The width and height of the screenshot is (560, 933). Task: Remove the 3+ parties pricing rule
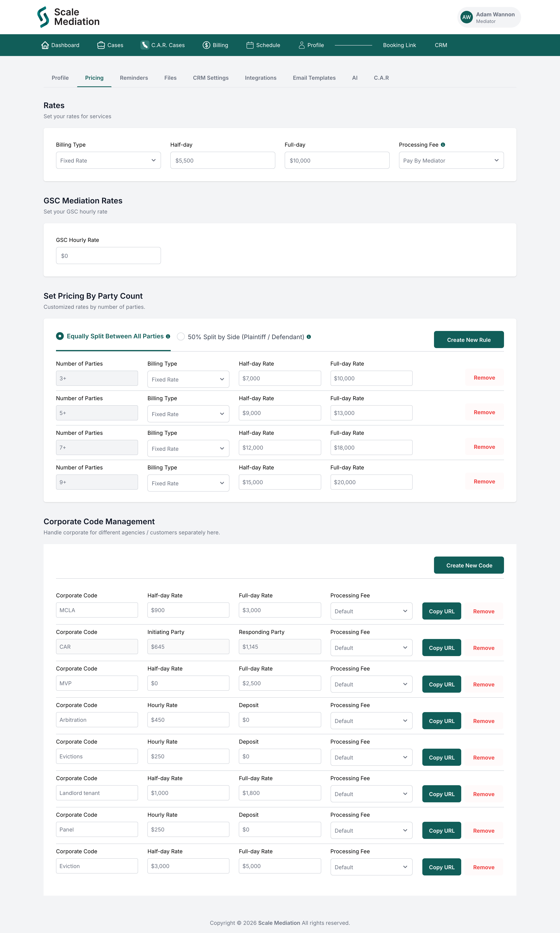pyautogui.click(x=484, y=378)
